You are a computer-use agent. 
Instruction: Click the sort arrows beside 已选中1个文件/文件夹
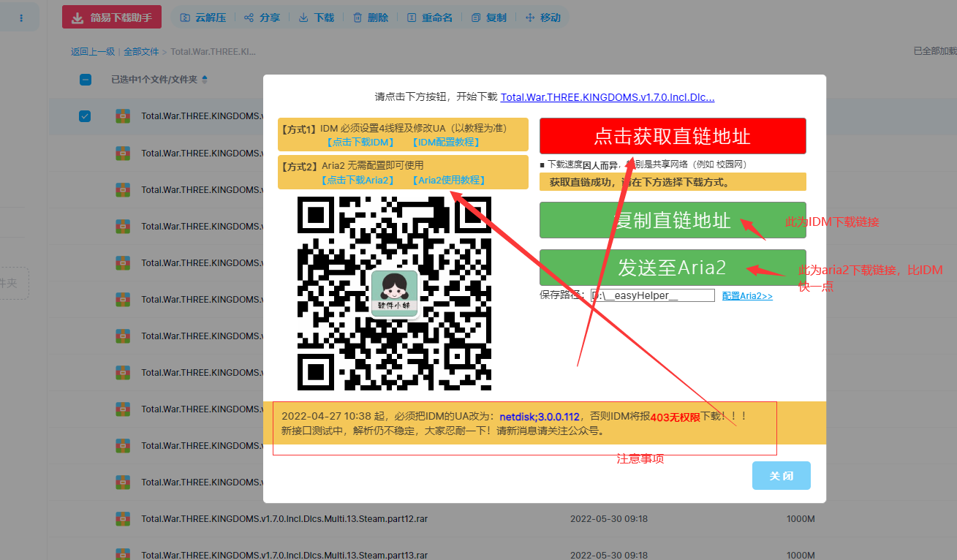click(x=204, y=79)
